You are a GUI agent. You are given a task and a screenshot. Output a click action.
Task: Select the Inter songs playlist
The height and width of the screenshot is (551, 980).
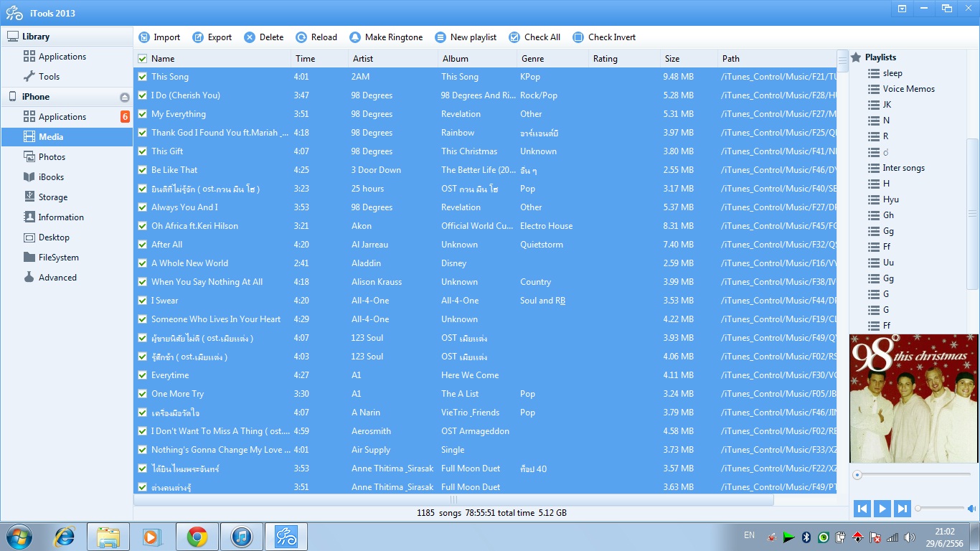[903, 168]
